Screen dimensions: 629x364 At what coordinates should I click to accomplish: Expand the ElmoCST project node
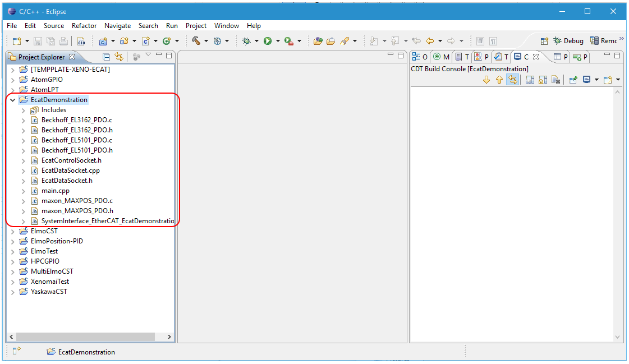pyautogui.click(x=12, y=231)
